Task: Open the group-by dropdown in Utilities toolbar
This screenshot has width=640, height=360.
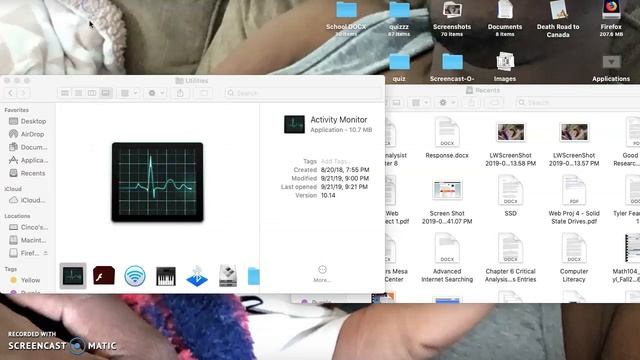Action: click(x=129, y=93)
